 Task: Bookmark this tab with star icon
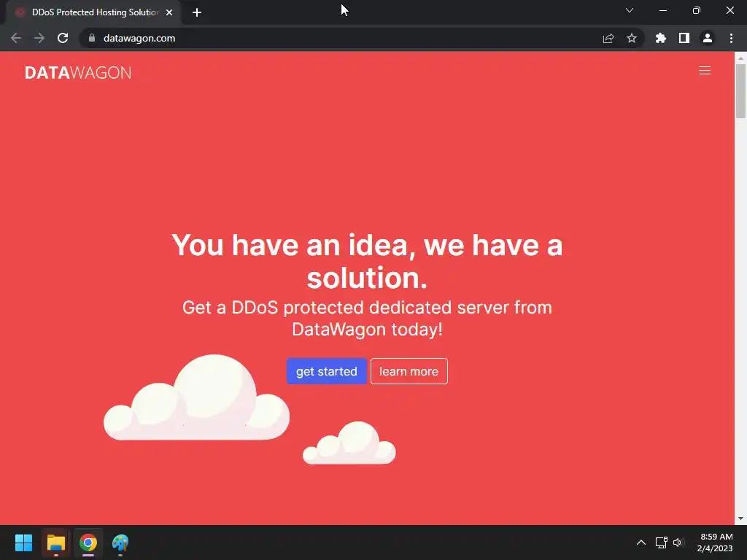(x=632, y=38)
